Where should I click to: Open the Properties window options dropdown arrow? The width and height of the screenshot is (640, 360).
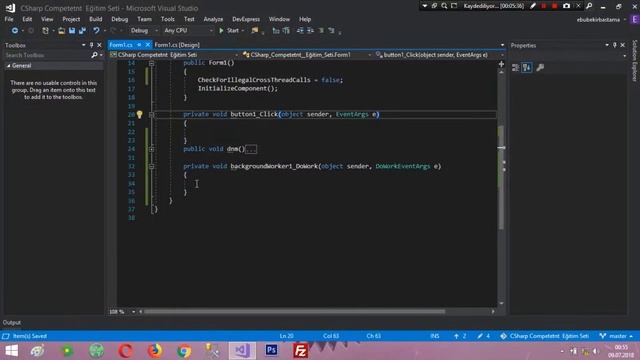pos(607,45)
